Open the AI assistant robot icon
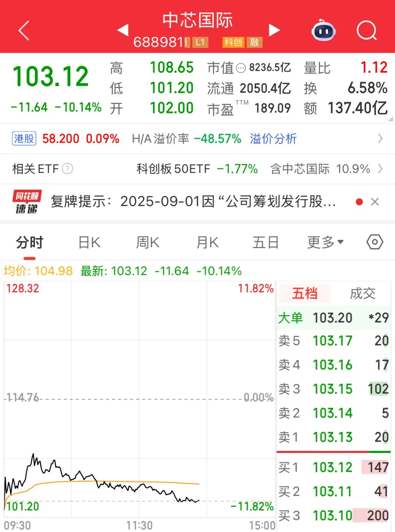Viewport: 395px width, 532px height. click(x=323, y=31)
